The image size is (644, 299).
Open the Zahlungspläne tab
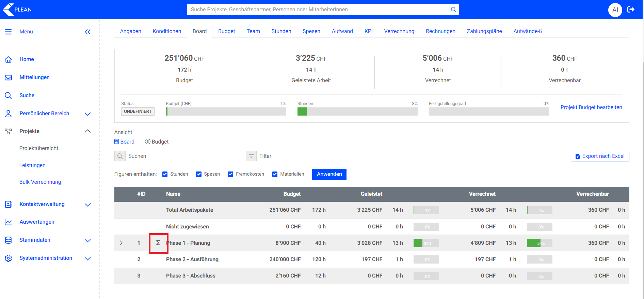484,31
